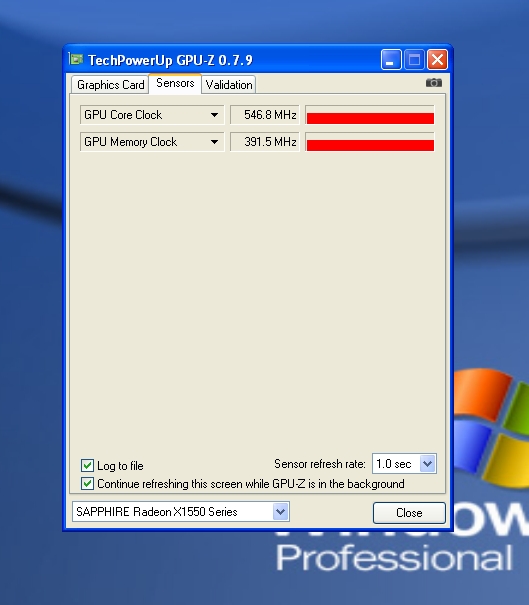Close GPU-Z with the red X
529x605 pixels.
[x=437, y=60]
